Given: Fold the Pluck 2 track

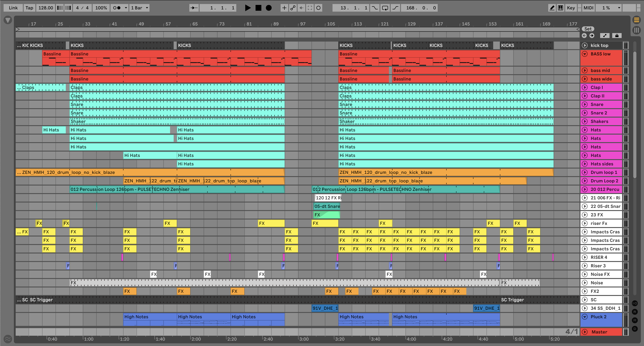Looking at the screenshot, I should tap(584, 317).
